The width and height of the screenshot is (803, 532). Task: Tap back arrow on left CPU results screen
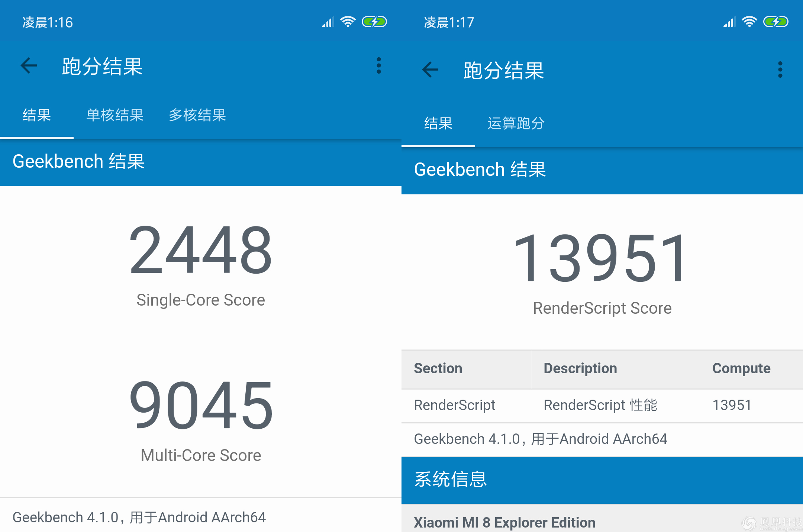click(x=29, y=66)
